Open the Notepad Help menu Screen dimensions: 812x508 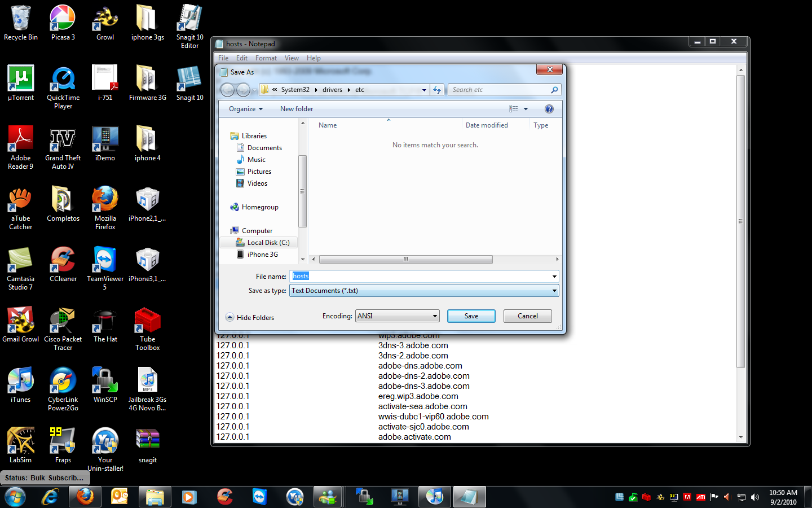[314, 58]
